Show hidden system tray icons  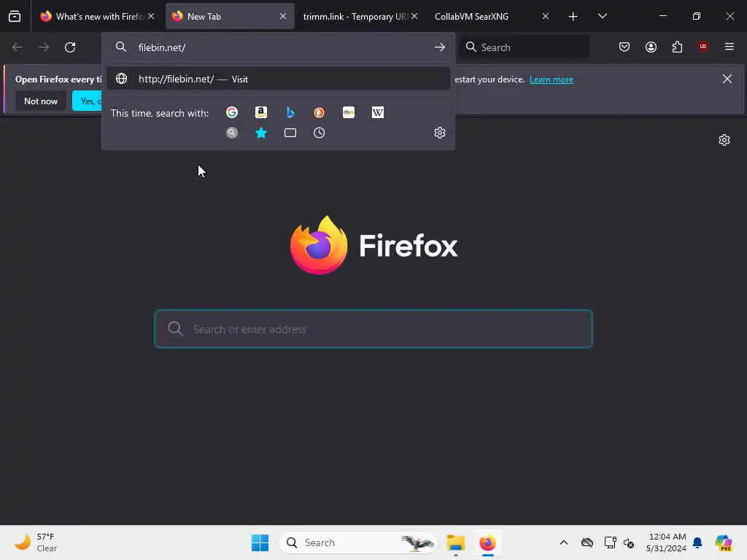(564, 542)
